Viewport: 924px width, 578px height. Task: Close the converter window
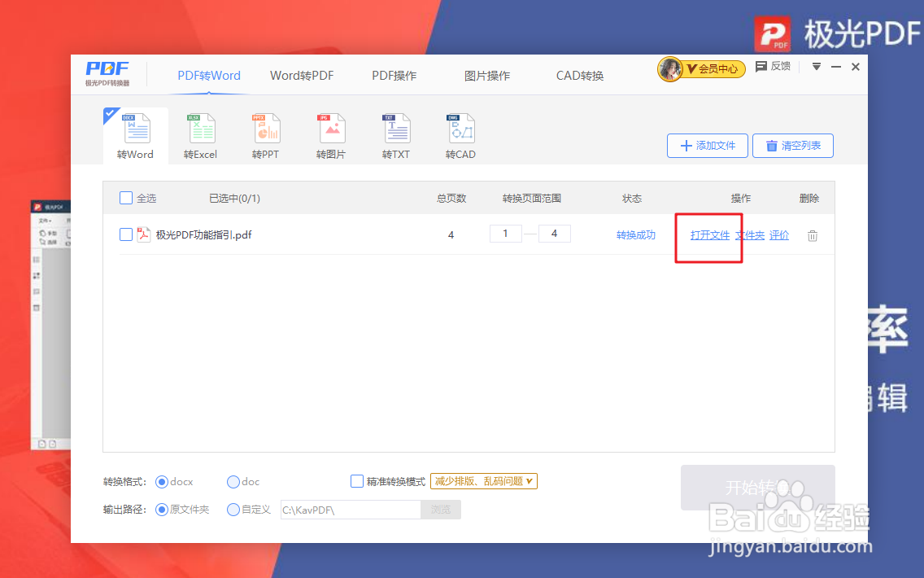click(856, 67)
